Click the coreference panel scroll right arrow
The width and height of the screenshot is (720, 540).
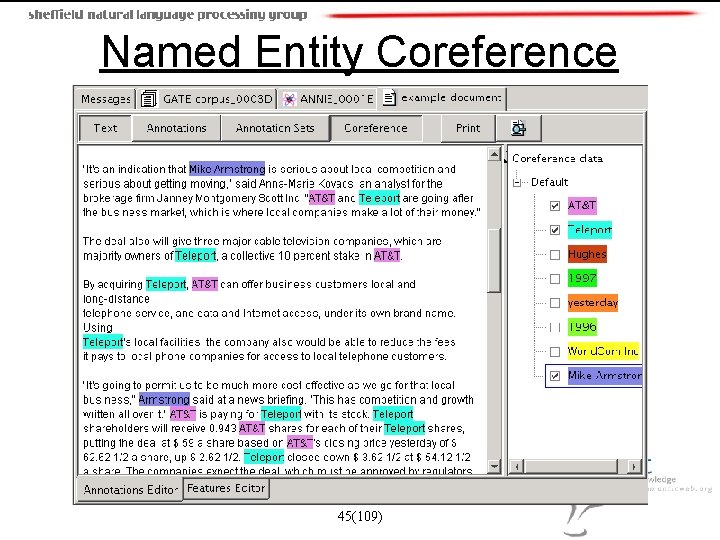[x=634, y=467]
